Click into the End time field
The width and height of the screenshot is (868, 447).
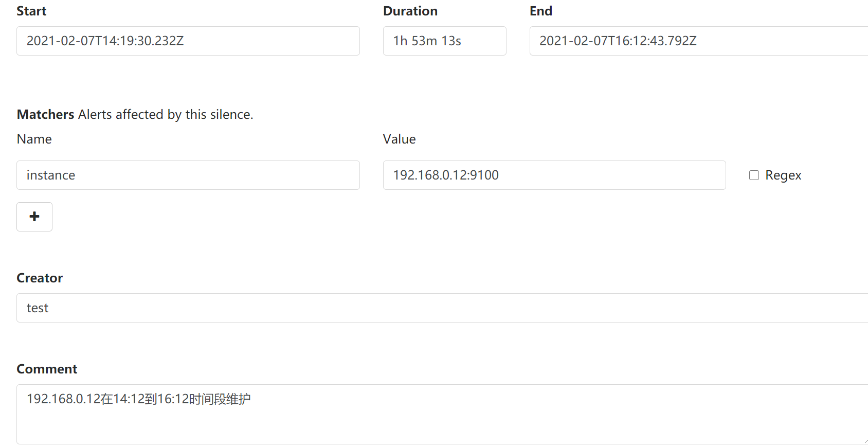[699, 41]
